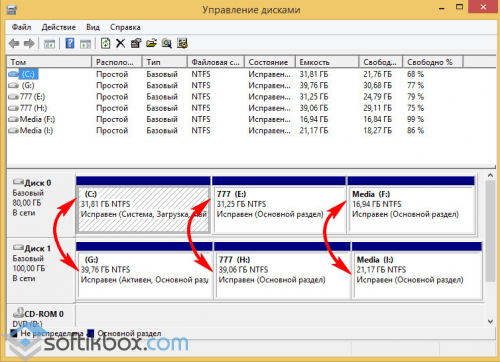Open the Справка menu
Image resolution: width=500 pixels, height=362 pixels.
pyautogui.click(x=125, y=27)
